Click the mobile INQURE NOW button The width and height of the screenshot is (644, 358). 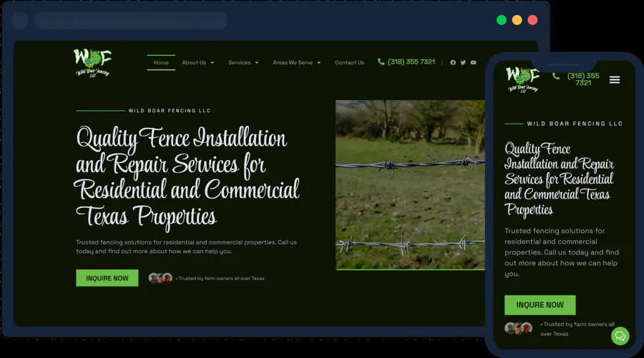[x=540, y=304]
